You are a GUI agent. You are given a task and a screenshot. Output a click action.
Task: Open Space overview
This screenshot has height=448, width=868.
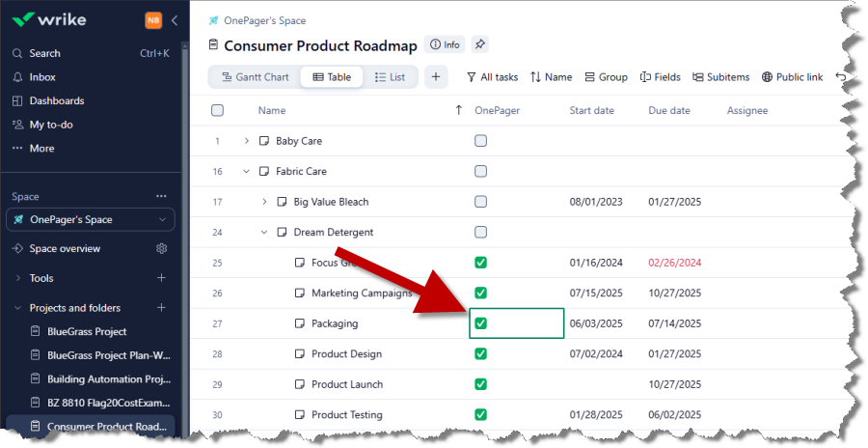point(65,248)
